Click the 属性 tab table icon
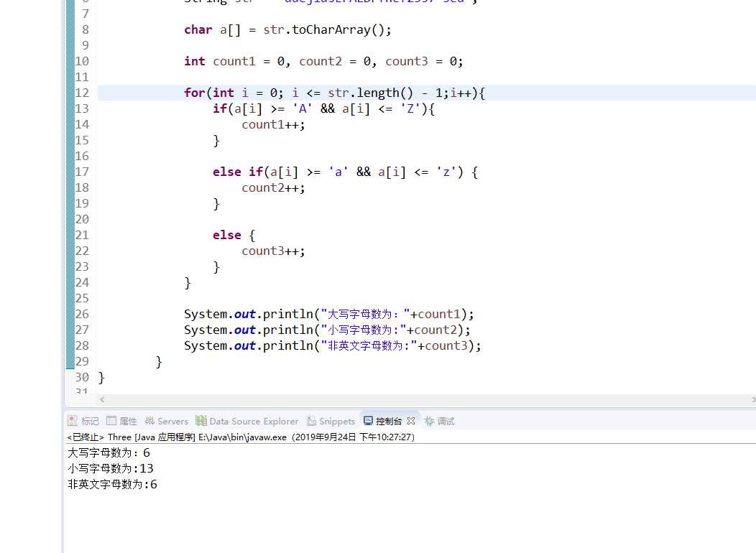Image resolution: width=756 pixels, height=553 pixels. pyautogui.click(x=111, y=421)
